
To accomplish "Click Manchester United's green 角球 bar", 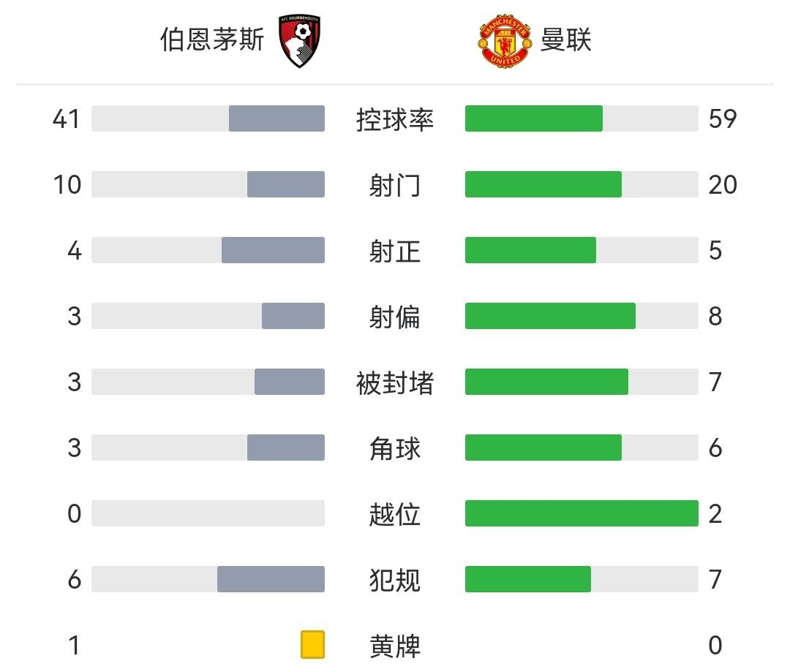I will [x=543, y=448].
